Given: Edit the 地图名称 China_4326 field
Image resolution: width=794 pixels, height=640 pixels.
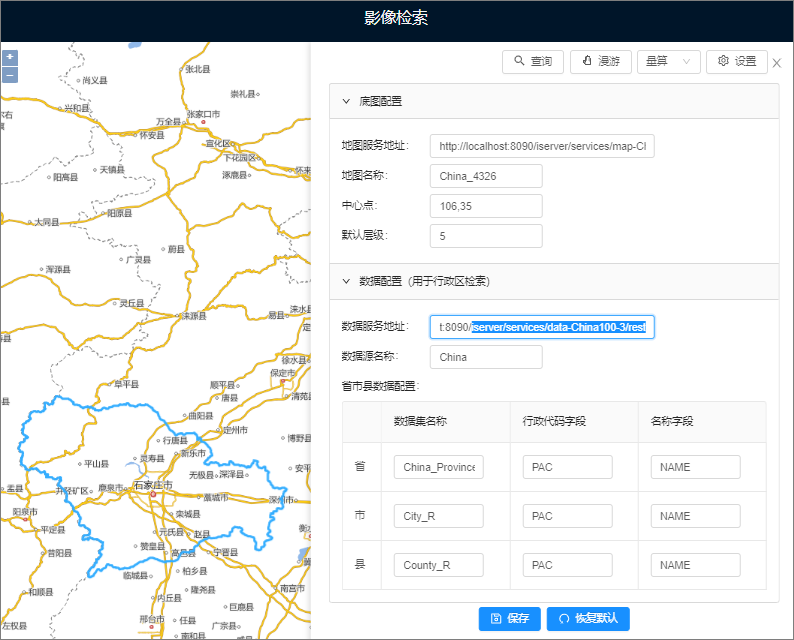Looking at the screenshot, I should coord(486,176).
